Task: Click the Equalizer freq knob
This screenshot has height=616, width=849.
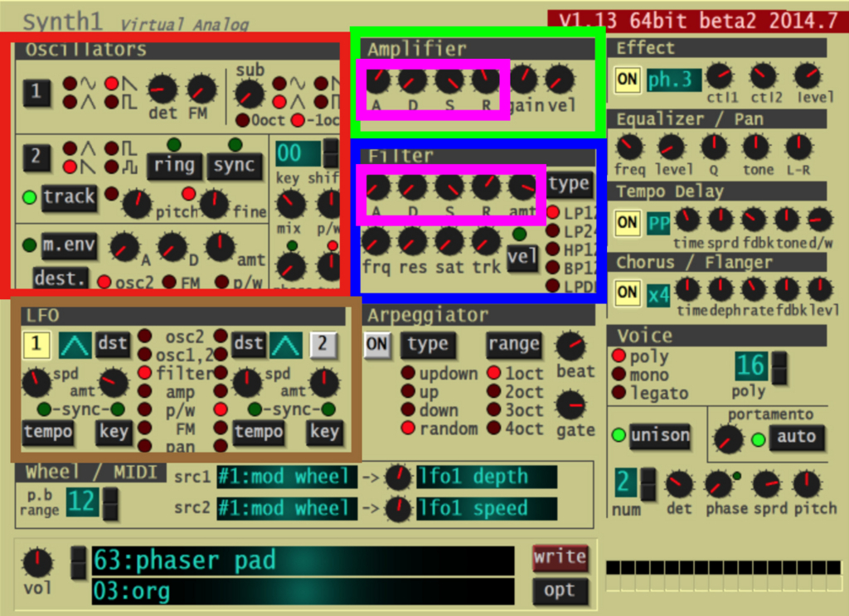Action: (x=630, y=147)
